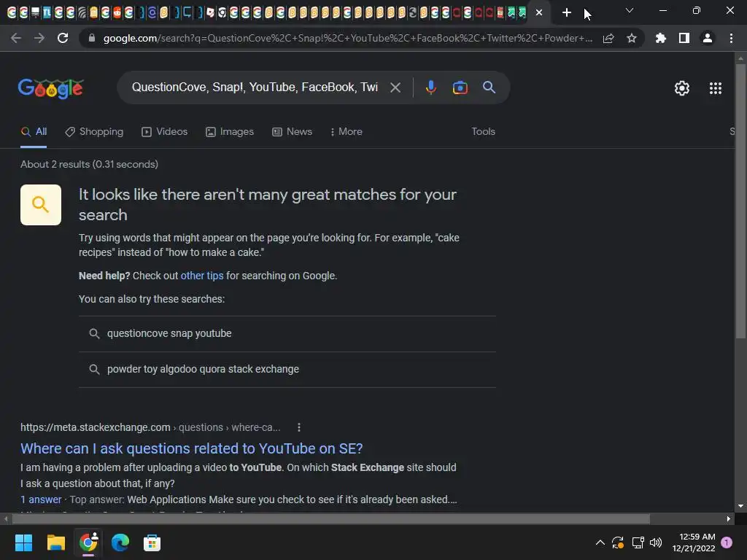
Task: Try the 'questioncove snap youtube' suggested search
Action: pos(287,333)
